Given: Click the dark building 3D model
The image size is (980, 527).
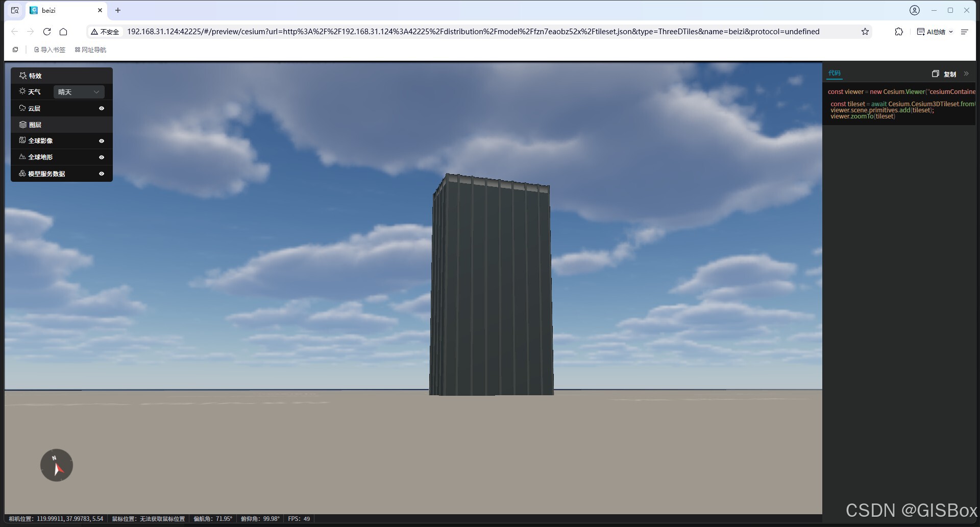Looking at the screenshot, I should [492, 286].
